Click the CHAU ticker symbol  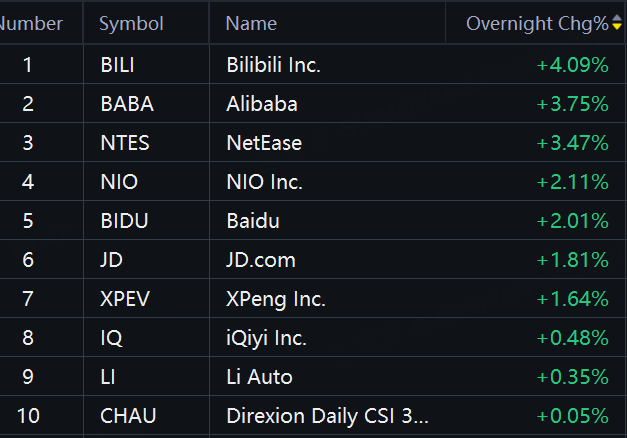[128, 416]
